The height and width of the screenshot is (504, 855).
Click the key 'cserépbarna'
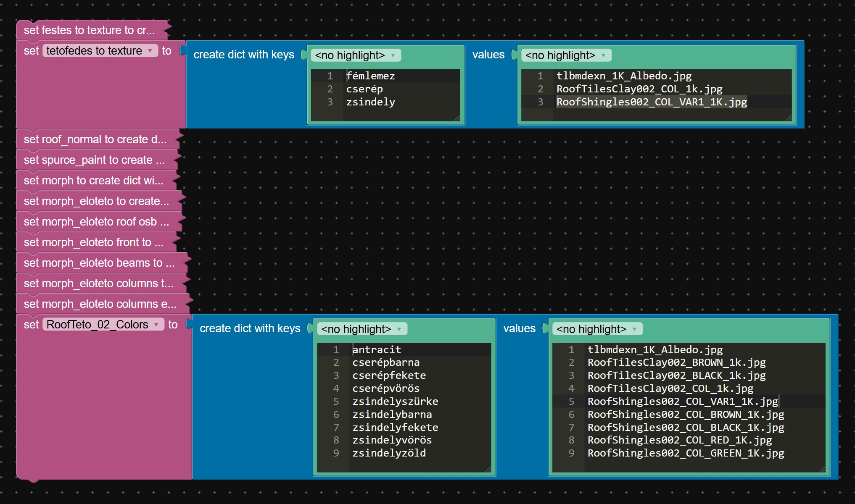(386, 362)
